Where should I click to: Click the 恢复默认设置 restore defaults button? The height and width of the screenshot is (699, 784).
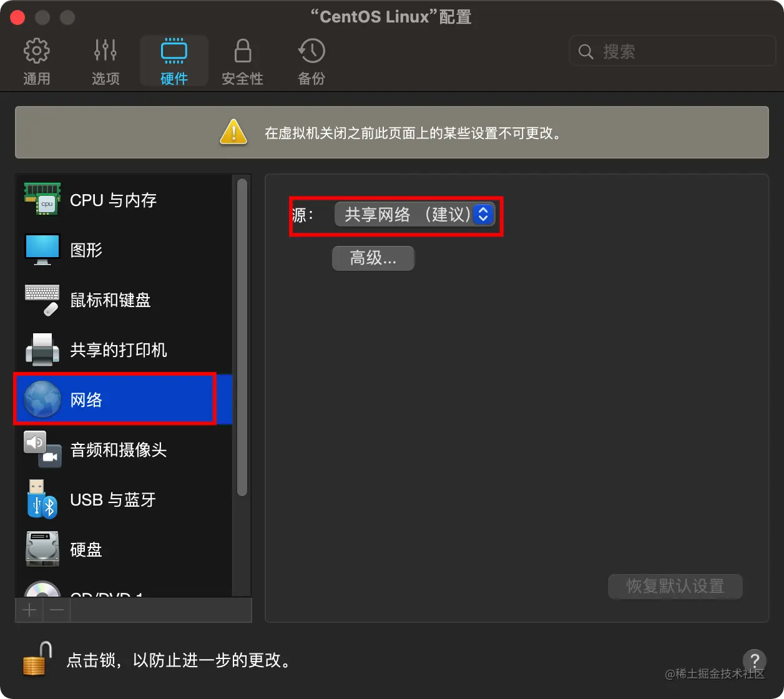click(675, 586)
